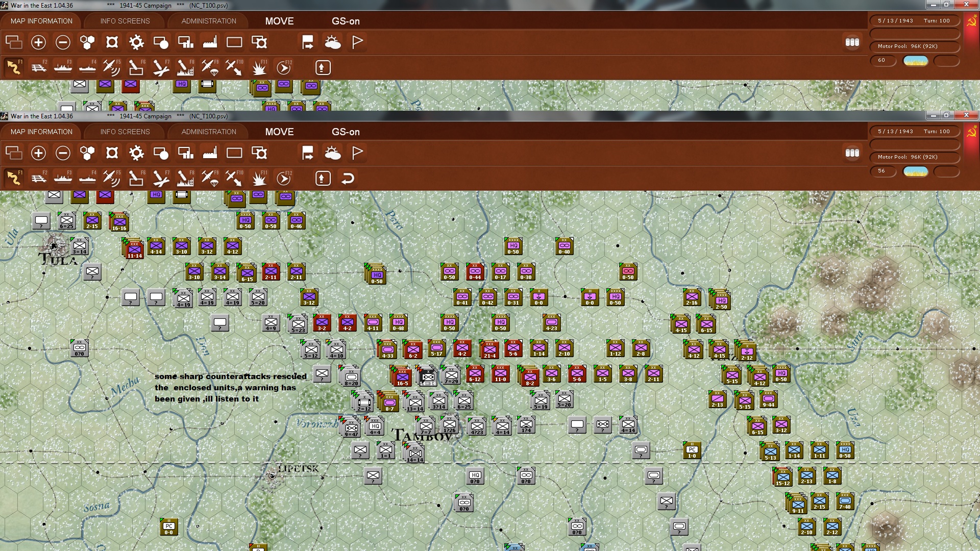This screenshot has height=551, width=980.
Task: Click three-cylinders icon in background window
Action: click(852, 42)
